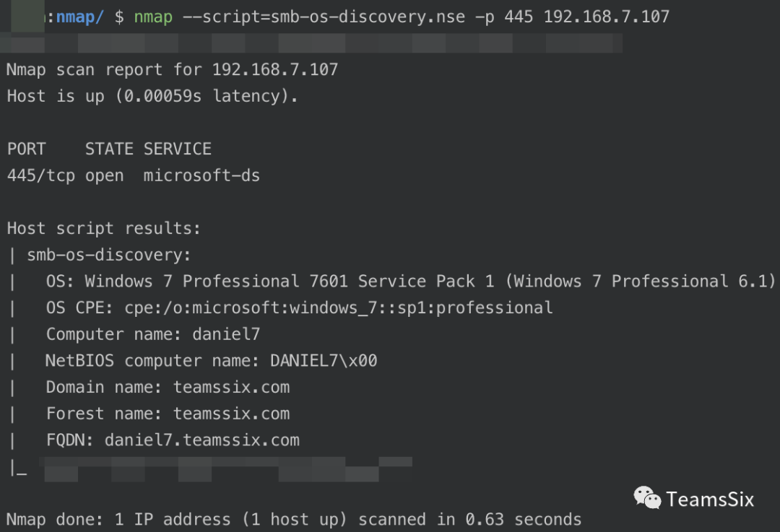Click the 445/tcp open microsoft-ds row
The image size is (780, 532).
133,175
